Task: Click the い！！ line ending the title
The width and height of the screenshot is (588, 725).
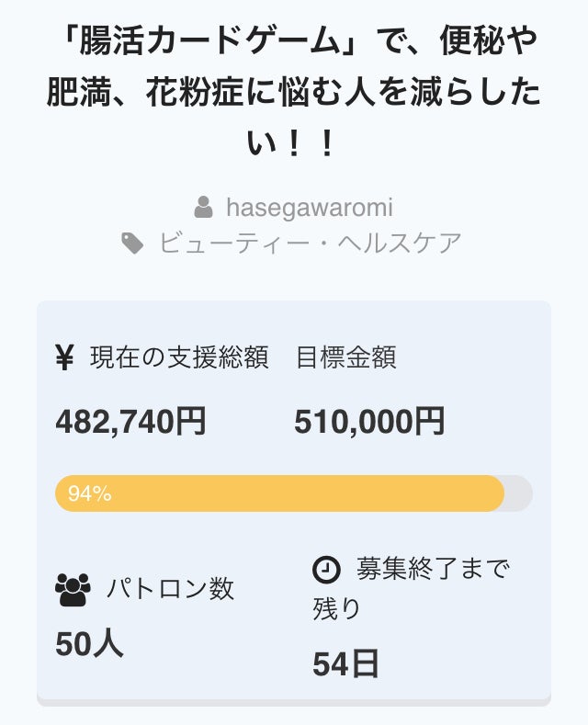Action: pos(293,146)
